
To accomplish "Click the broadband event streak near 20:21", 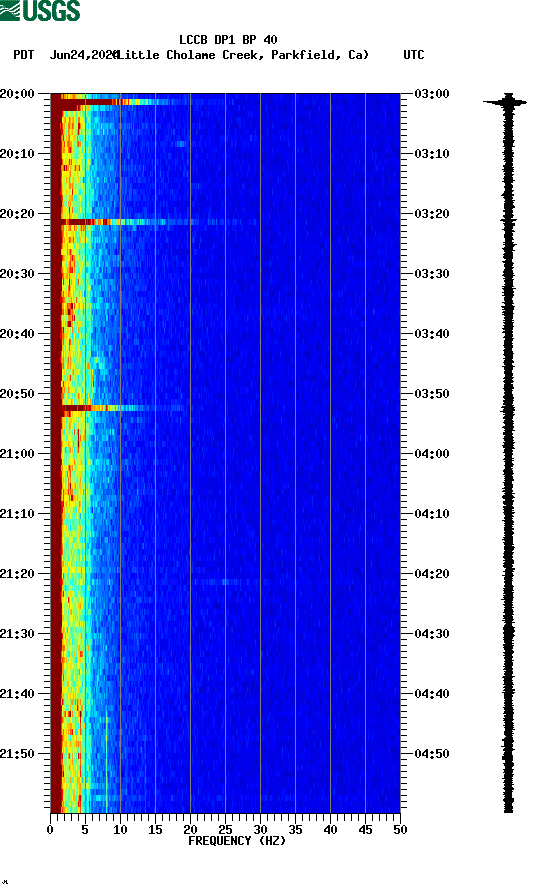I will click(x=154, y=222).
